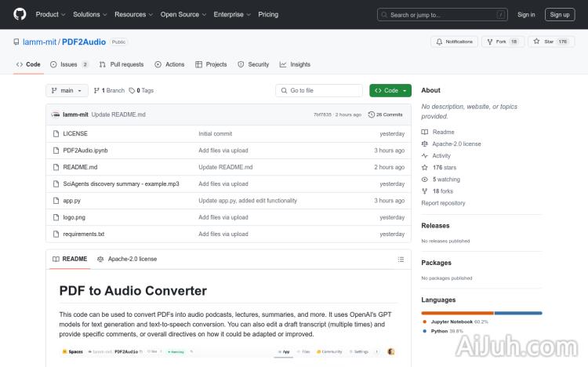Expand the main branch selector
Viewport: 588px width, 367px height.
pos(67,90)
